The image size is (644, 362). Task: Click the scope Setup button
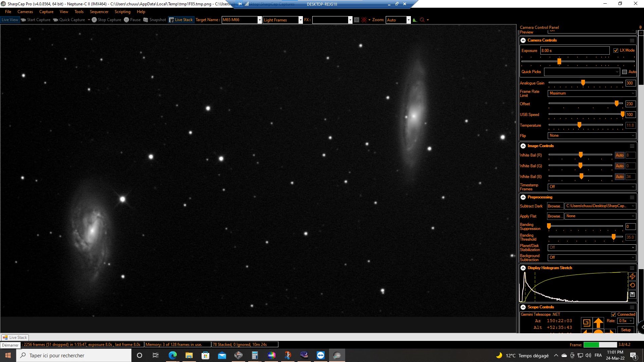(626, 330)
